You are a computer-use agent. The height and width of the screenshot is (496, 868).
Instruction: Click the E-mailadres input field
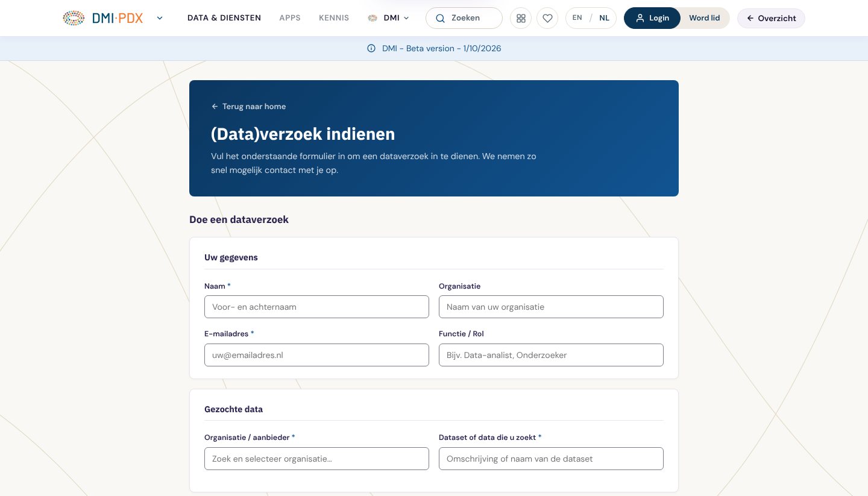tap(316, 355)
